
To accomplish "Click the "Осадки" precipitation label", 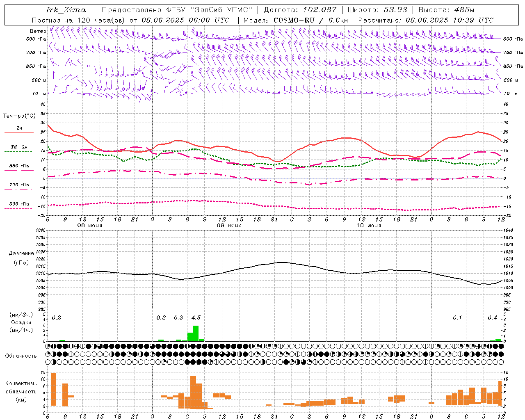I will (x=21, y=322).
